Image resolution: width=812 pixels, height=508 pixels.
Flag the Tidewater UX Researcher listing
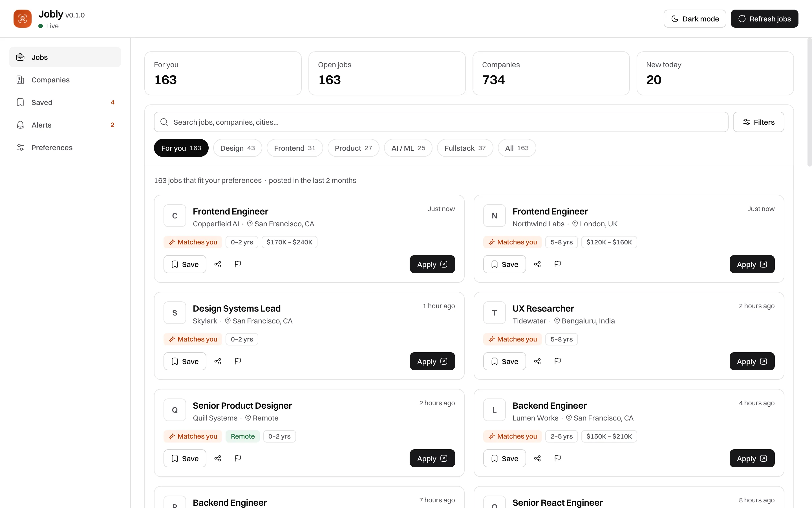558,361
